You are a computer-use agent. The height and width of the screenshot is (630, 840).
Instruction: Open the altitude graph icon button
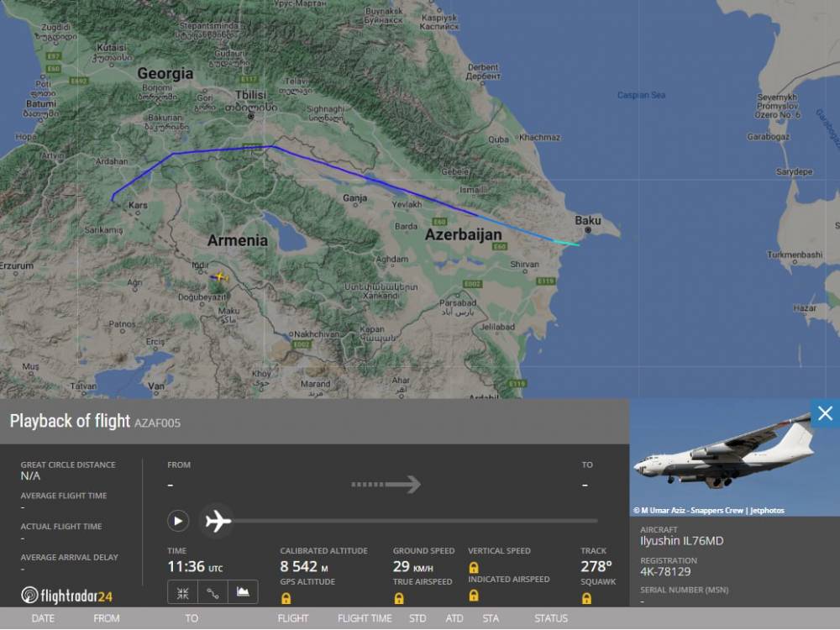(x=243, y=592)
